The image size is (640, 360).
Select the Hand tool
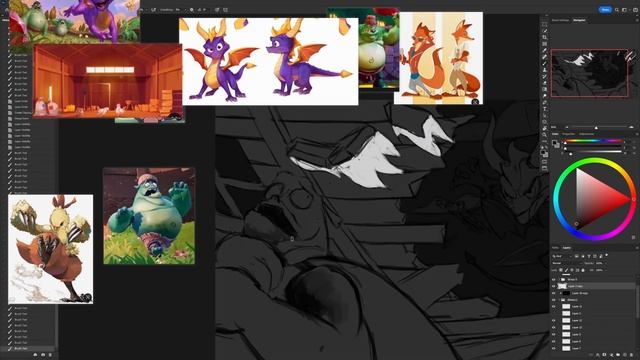pyautogui.click(x=544, y=128)
